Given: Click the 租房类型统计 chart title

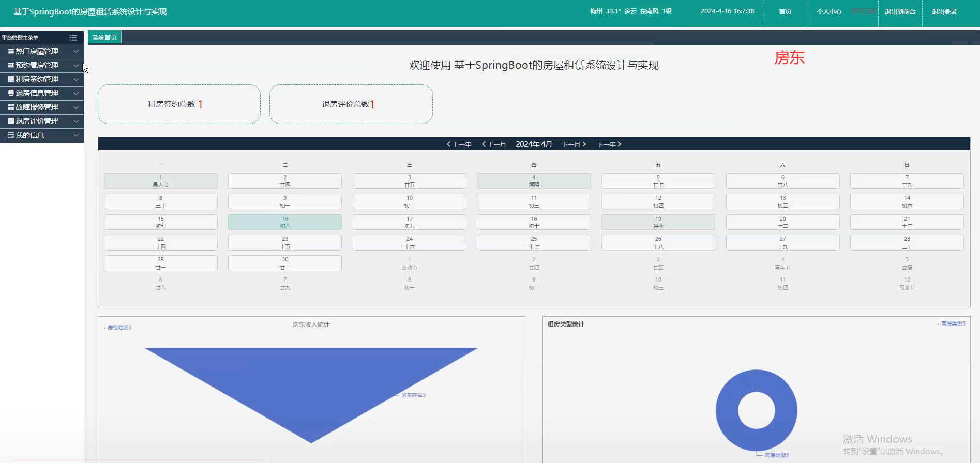Looking at the screenshot, I should (x=566, y=324).
